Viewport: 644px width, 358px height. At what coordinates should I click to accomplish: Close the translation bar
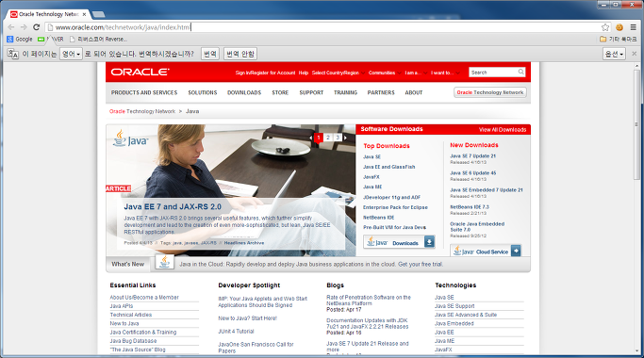635,54
